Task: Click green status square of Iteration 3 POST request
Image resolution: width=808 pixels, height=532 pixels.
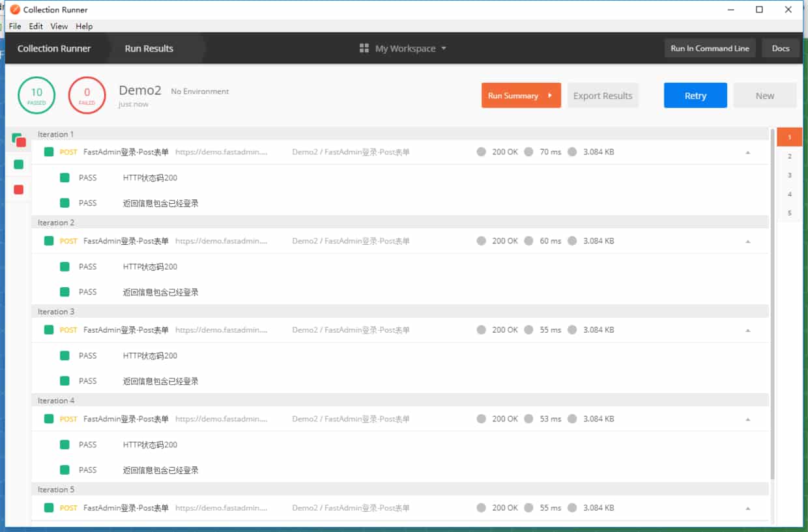Action: (x=49, y=330)
